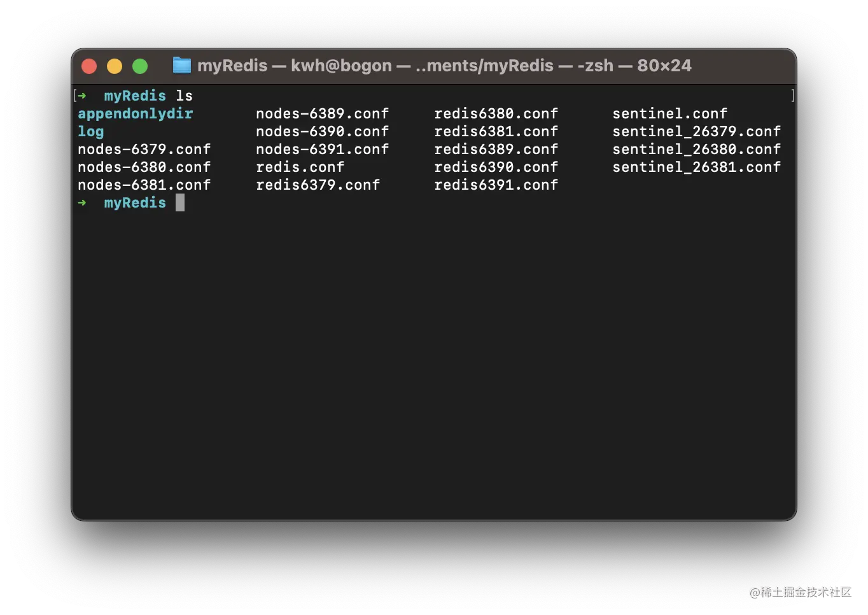Viewport: 868px width, 615px height.
Task: Click the typed ls command text
Action: pyautogui.click(x=184, y=95)
